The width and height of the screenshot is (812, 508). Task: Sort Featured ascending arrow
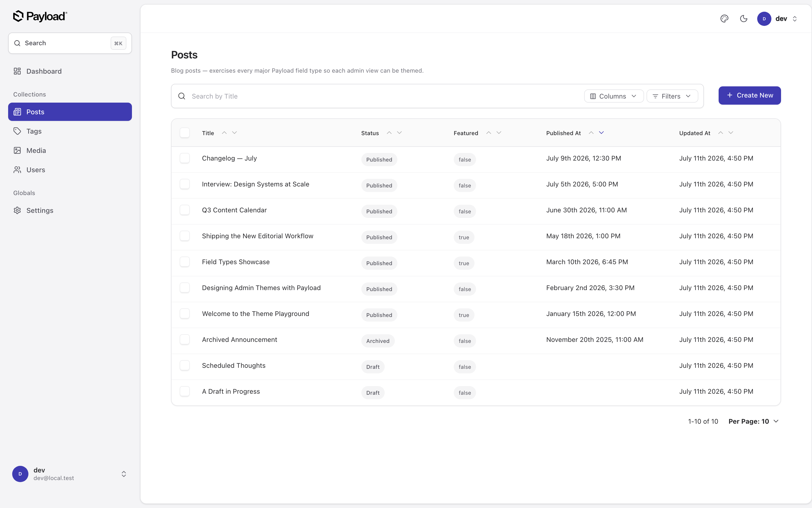pyautogui.click(x=488, y=133)
